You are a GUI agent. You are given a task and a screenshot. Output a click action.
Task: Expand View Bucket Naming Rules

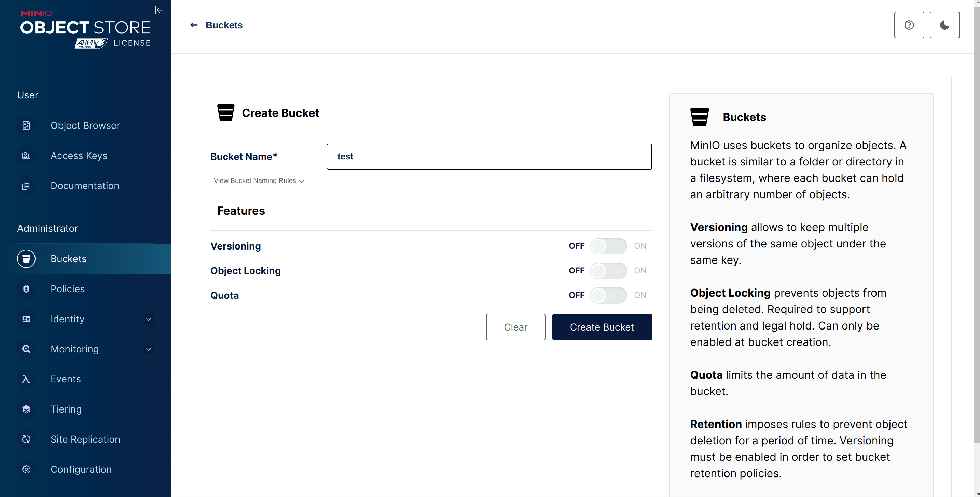point(259,181)
